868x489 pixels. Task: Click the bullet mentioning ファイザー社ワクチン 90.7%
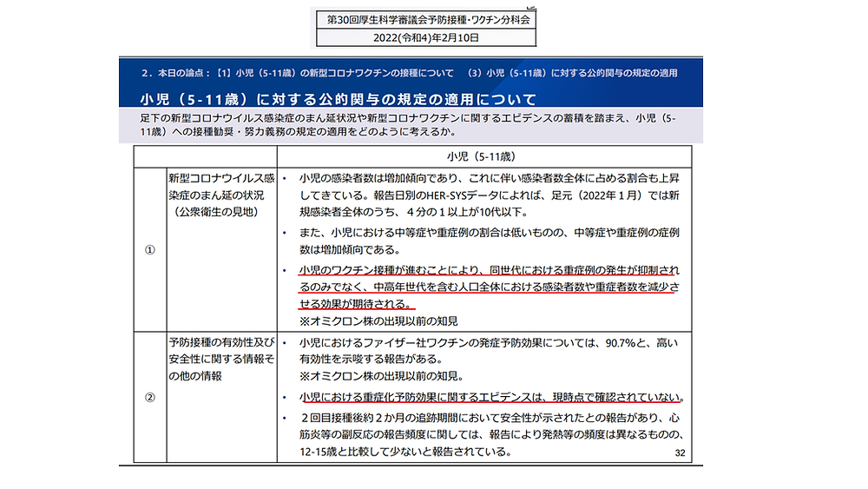coord(488,343)
